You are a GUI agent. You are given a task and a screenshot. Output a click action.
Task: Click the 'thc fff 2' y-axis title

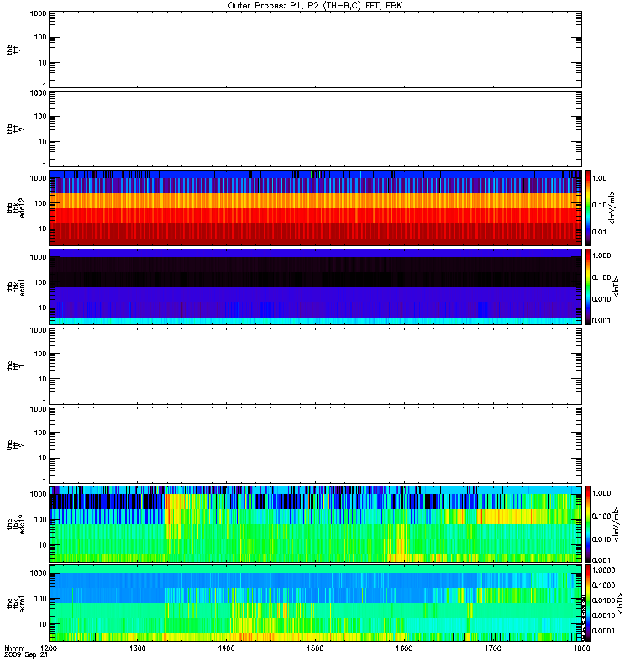[15, 445]
